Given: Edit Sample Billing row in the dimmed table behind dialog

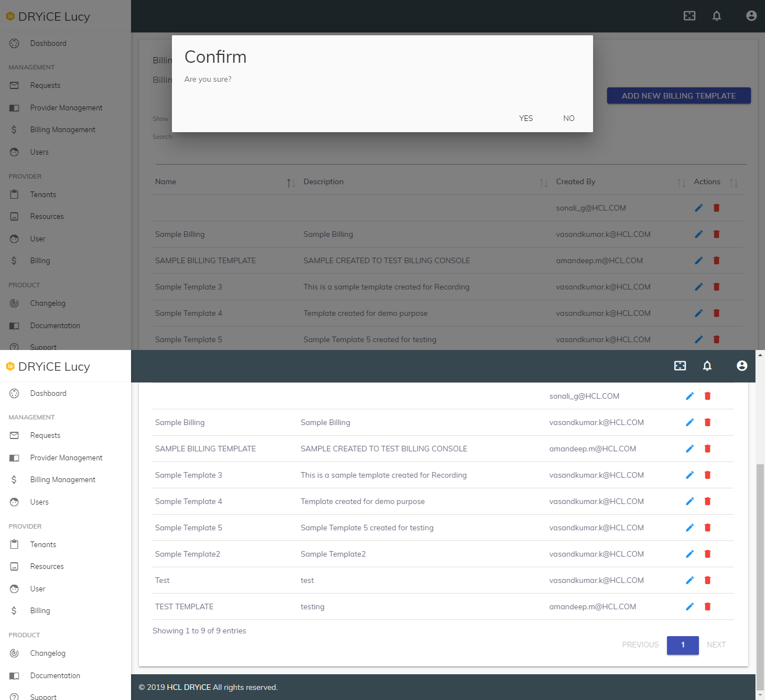Looking at the screenshot, I should [699, 234].
